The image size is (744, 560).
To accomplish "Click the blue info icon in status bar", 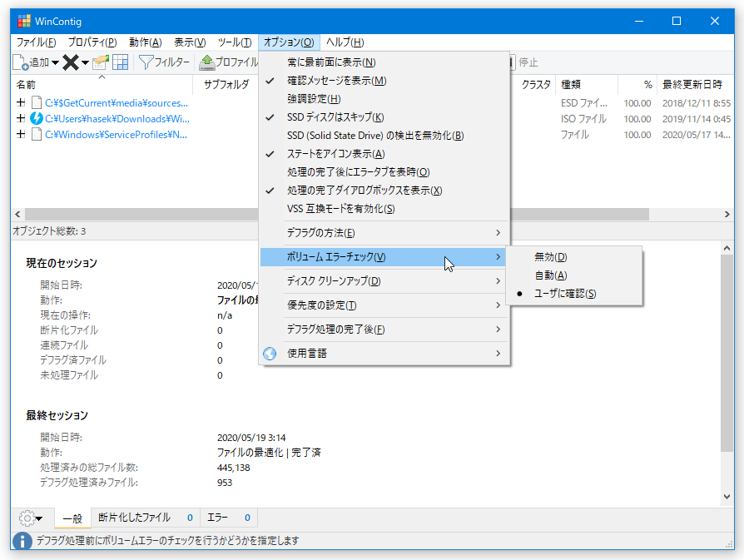I will (22, 541).
